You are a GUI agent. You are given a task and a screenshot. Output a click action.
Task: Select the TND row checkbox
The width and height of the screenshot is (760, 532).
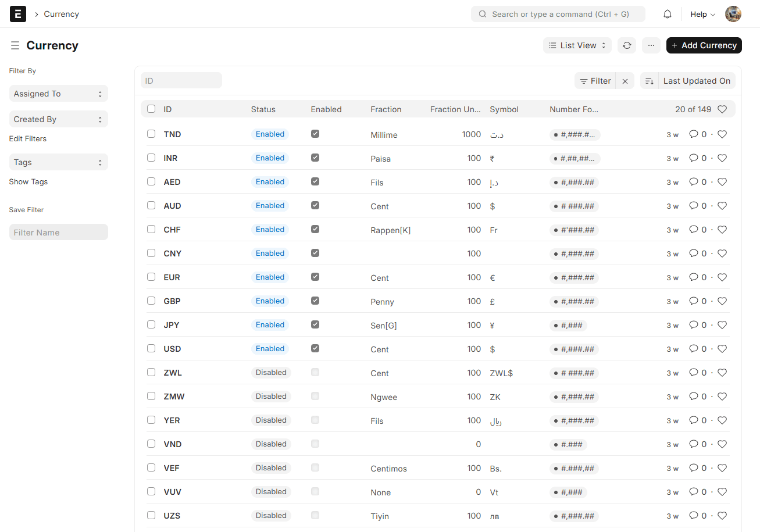click(x=151, y=134)
